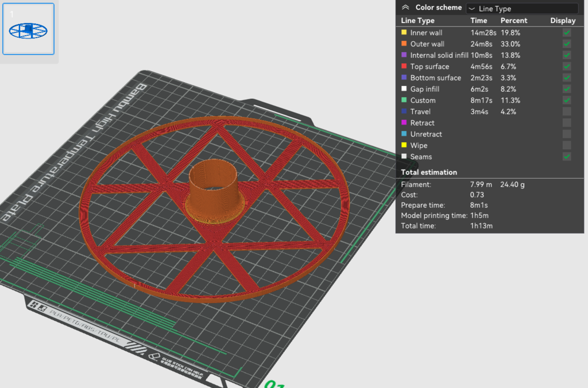Hide Gap infill lines
Screen dimensions: 588x388
tap(567, 88)
